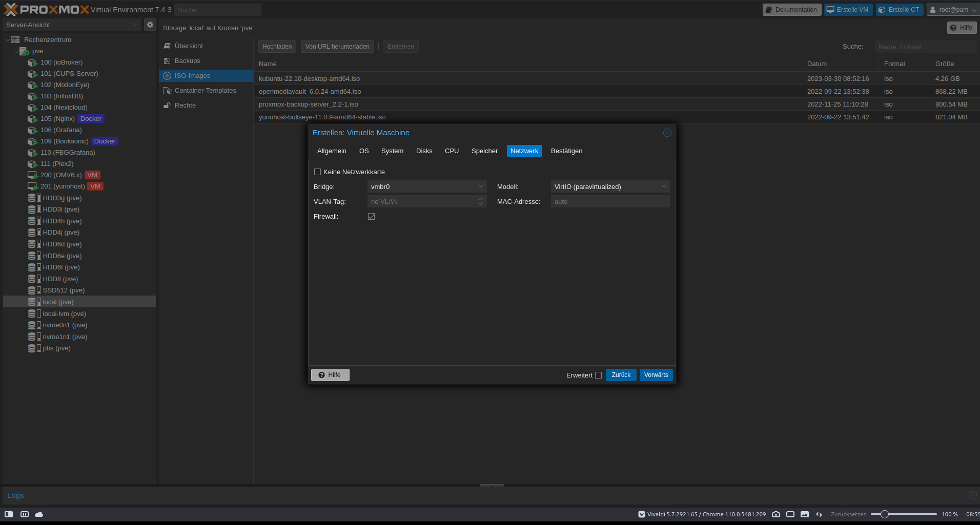This screenshot has height=525, width=980.
Task: Open the Modell VirtIO dropdown
Action: [x=664, y=186]
